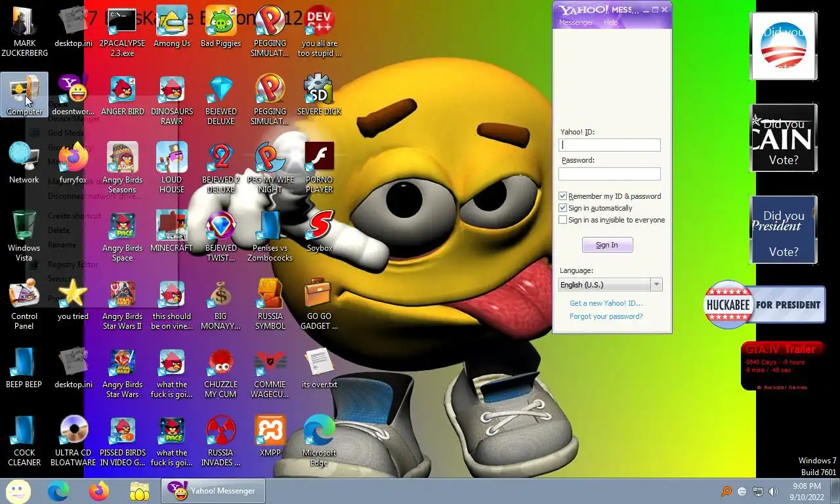The width and height of the screenshot is (840, 504).
Task: Open the folder icon on the taskbar
Action: [x=140, y=491]
